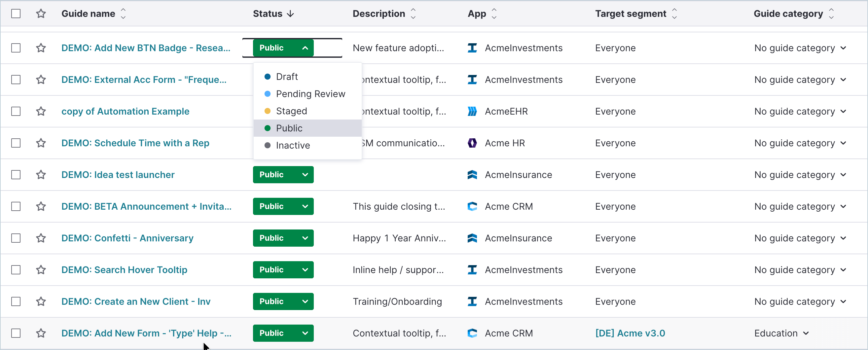This screenshot has height=350, width=868.
Task: Sort by App column arrows
Action: click(x=494, y=14)
